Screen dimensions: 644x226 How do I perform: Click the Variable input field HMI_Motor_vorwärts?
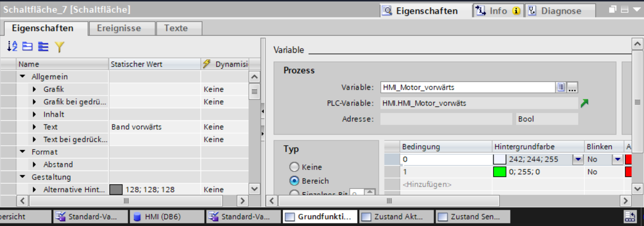click(x=467, y=88)
